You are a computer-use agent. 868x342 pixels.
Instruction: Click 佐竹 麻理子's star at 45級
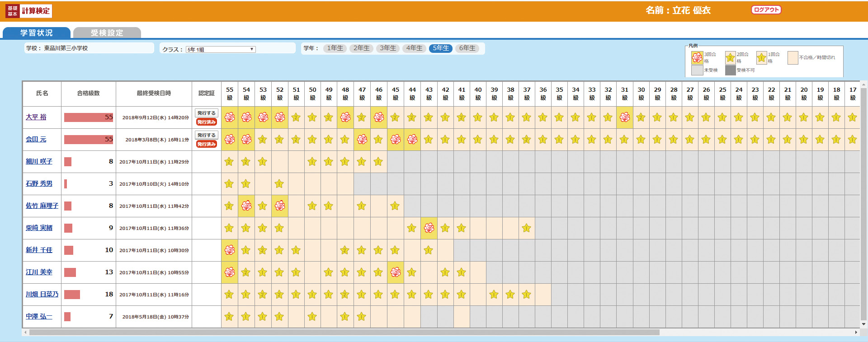tap(395, 206)
